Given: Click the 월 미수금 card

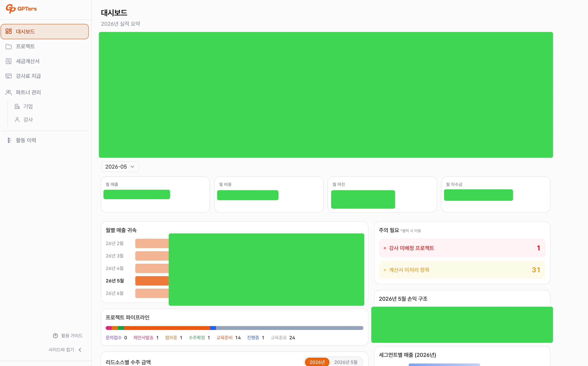Looking at the screenshot, I should point(496,194).
